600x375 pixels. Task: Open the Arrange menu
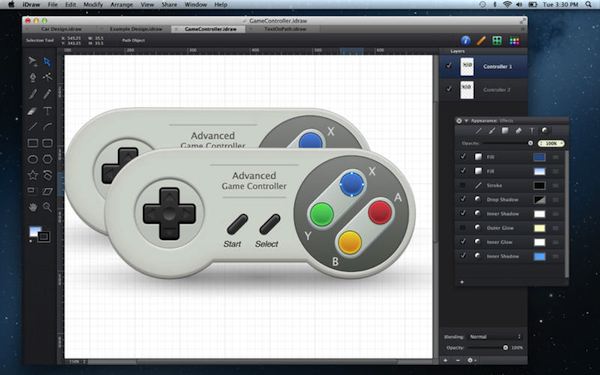click(x=121, y=5)
